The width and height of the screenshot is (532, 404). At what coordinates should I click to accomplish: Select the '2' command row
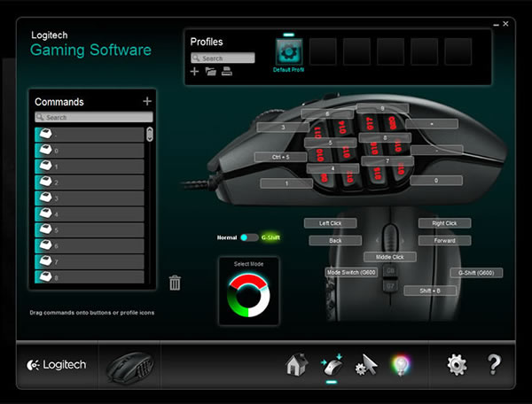[90, 183]
